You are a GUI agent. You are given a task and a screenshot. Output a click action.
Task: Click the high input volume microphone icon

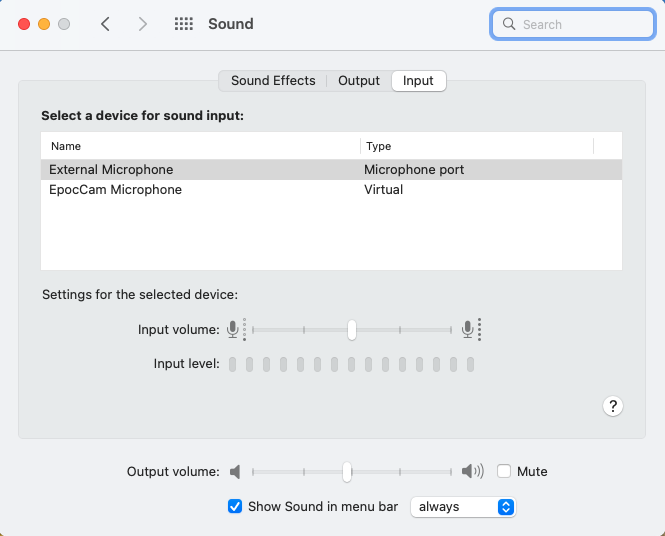pyautogui.click(x=468, y=329)
